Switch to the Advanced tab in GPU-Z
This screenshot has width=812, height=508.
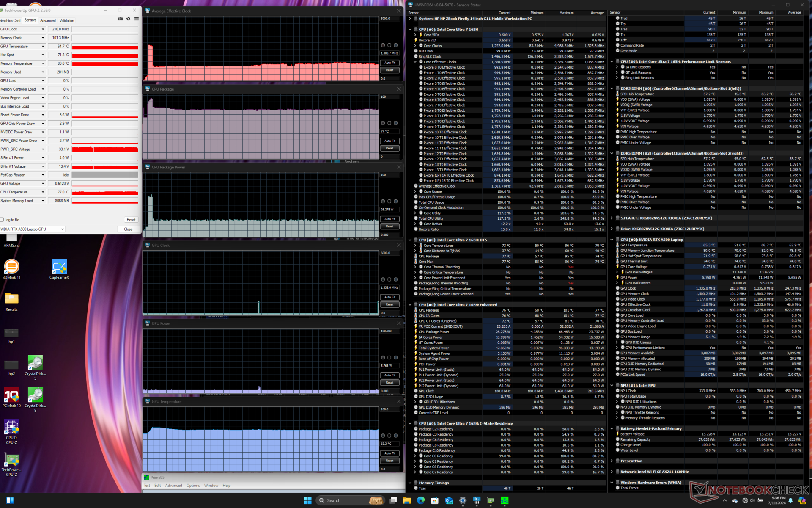coord(48,20)
